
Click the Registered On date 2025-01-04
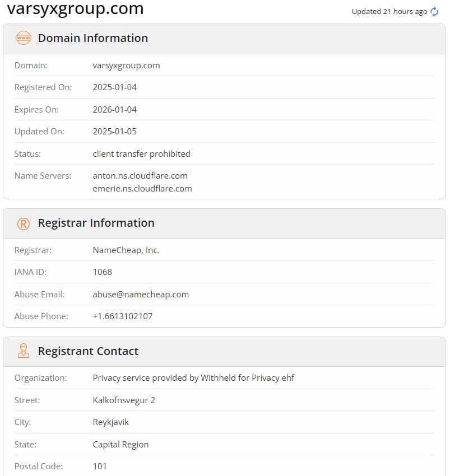pos(114,87)
